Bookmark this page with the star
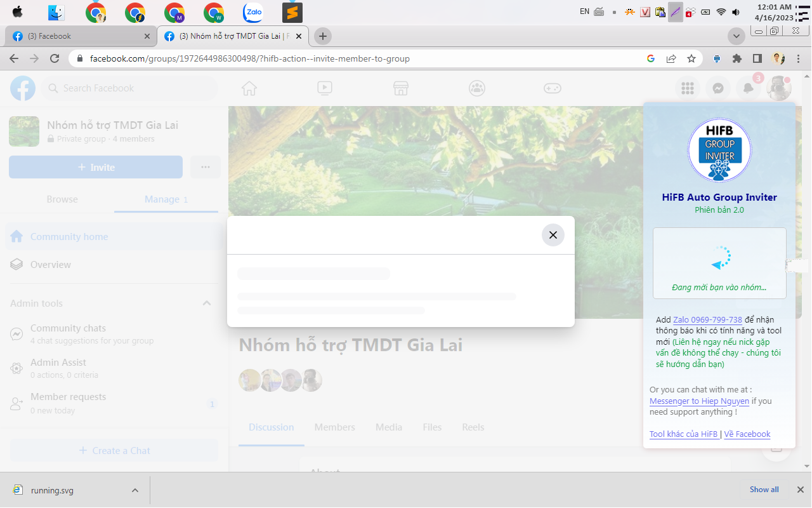This screenshot has height=508, width=812. (x=691, y=58)
